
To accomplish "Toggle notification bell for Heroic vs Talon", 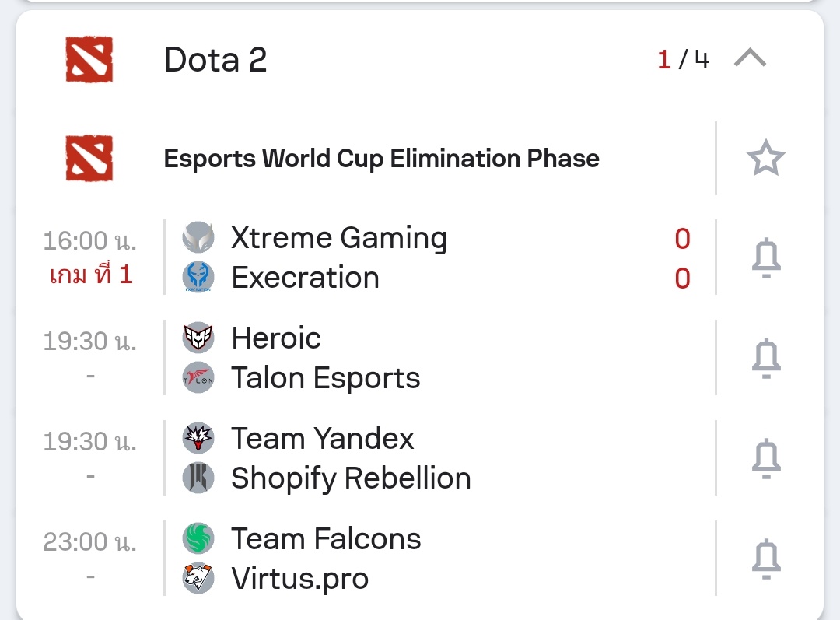I will (x=766, y=358).
